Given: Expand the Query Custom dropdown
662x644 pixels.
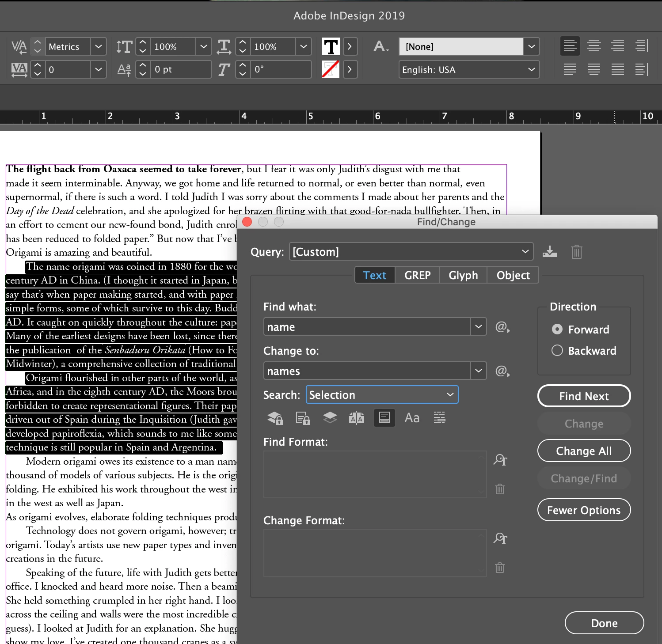Looking at the screenshot, I should point(411,252).
